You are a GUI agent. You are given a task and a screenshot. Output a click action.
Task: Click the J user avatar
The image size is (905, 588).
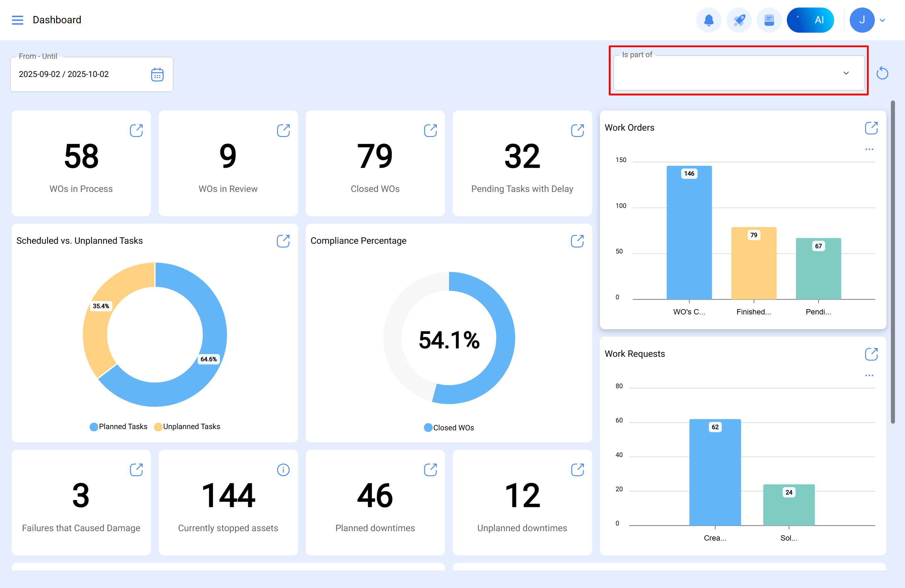pyautogui.click(x=862, y=20)
